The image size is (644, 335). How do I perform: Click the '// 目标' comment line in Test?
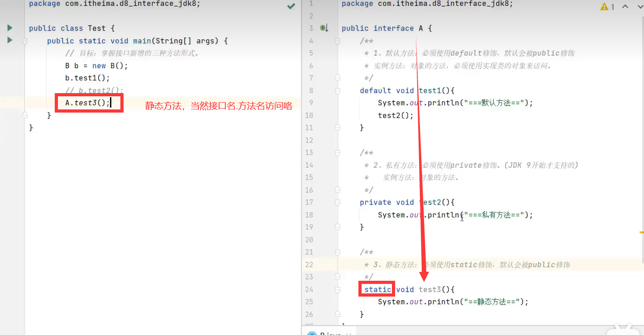pyautogui.click(x=133, y=53)
